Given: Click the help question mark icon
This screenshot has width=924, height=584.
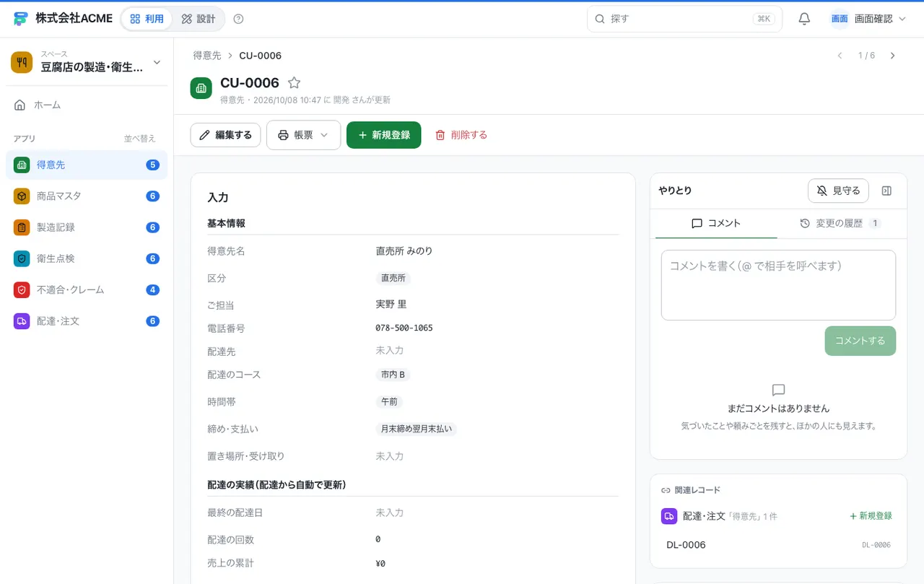Looking at the screenshot, I should (x=239, y=19).
